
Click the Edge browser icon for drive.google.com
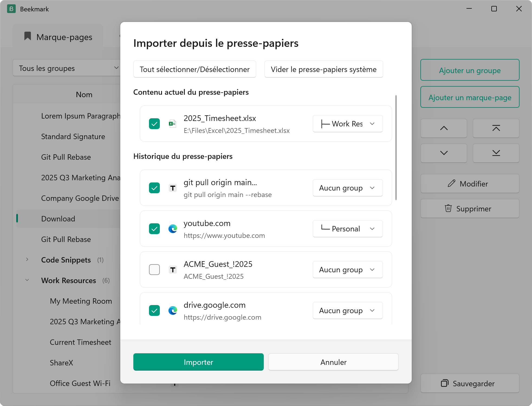click(x=173, y=310)
